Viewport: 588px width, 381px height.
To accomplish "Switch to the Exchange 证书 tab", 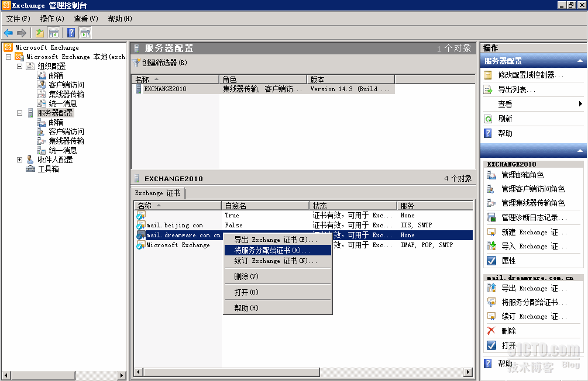I will click(158, 193).
